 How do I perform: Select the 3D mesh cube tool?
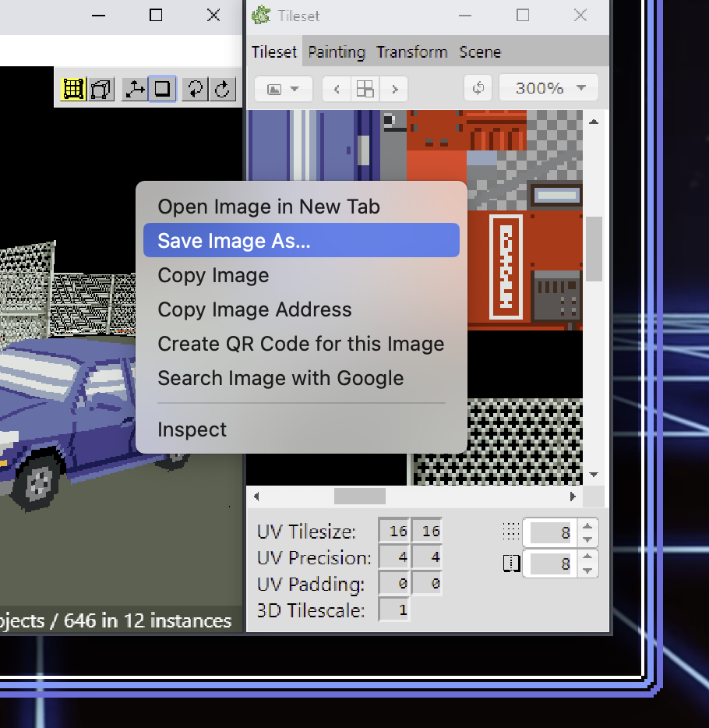click(101, 88)
